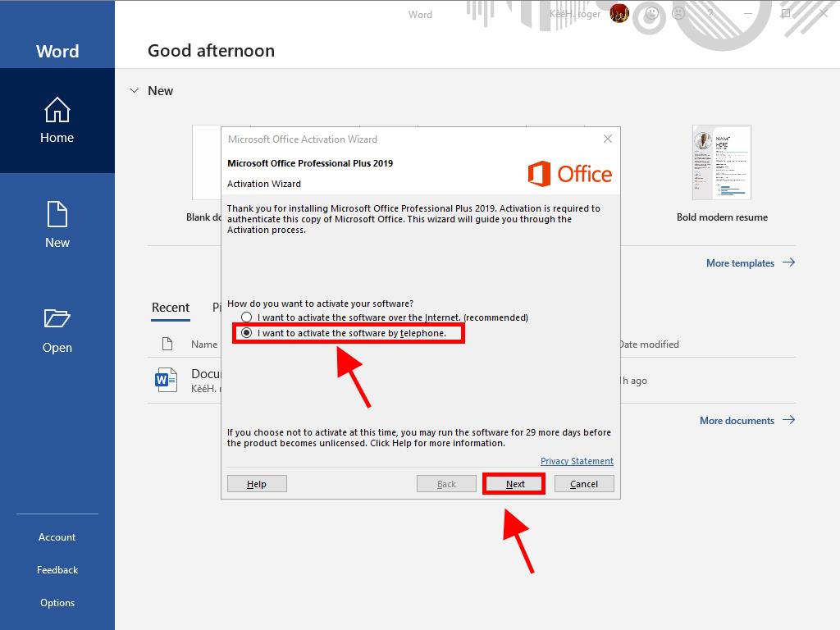
Task: Open the Privacy Statement link
Action: (x=577, y=461)
